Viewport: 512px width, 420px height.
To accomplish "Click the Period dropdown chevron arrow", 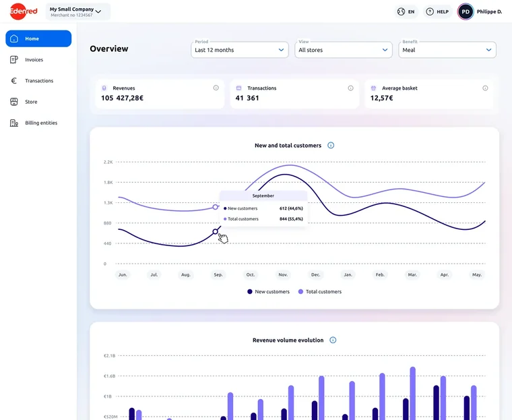I will tap(281, 50).
